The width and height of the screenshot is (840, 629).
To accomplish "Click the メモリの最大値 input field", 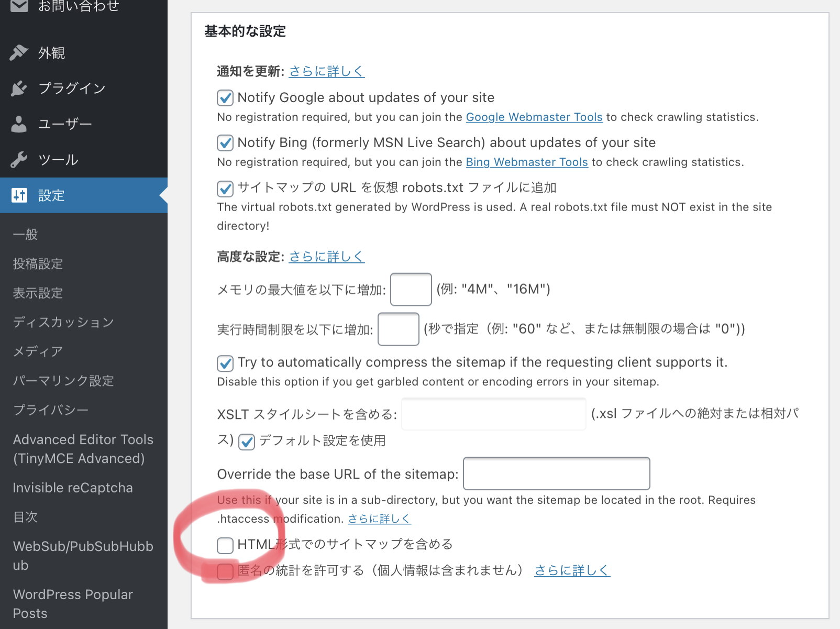I will 411,289.
